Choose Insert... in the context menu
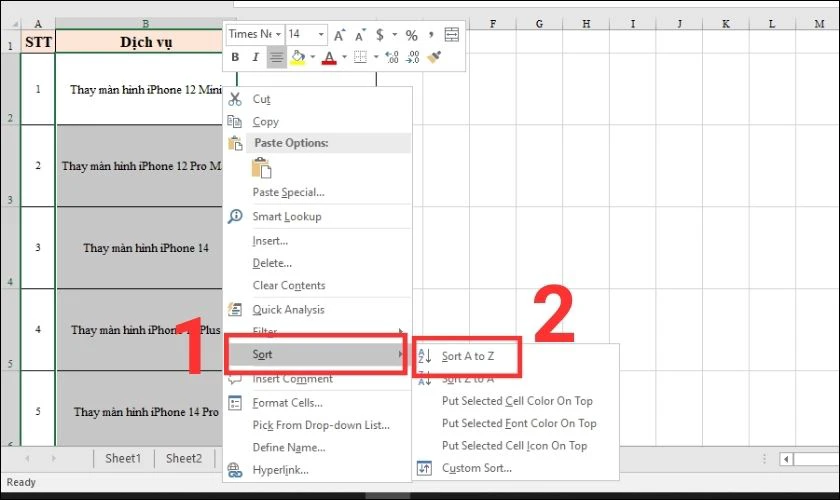The height and width of the screenshot is (500, 840). (318, 241)
